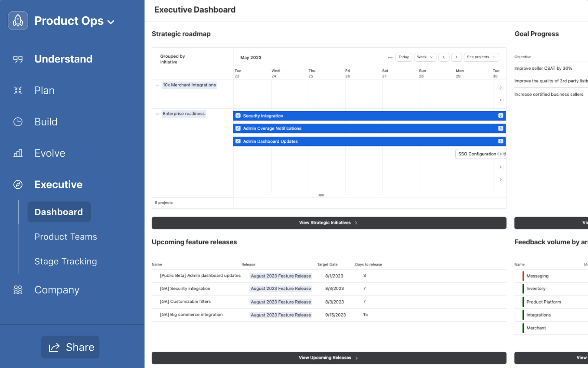Click the Executive compass icon
The width and height of the screenshot is (588, 368).
point(18,184)
